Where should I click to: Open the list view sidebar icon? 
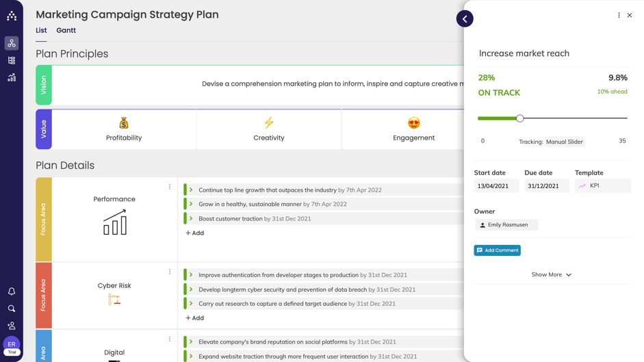(12, 60)
